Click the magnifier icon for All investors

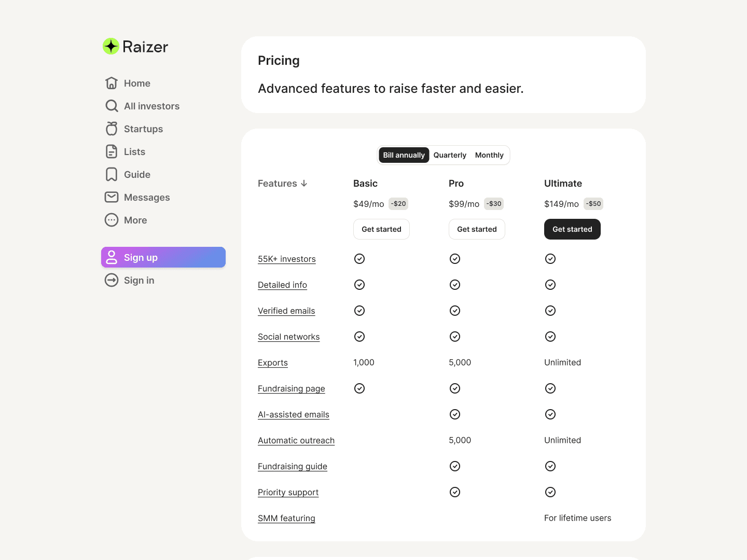[112, 106]
